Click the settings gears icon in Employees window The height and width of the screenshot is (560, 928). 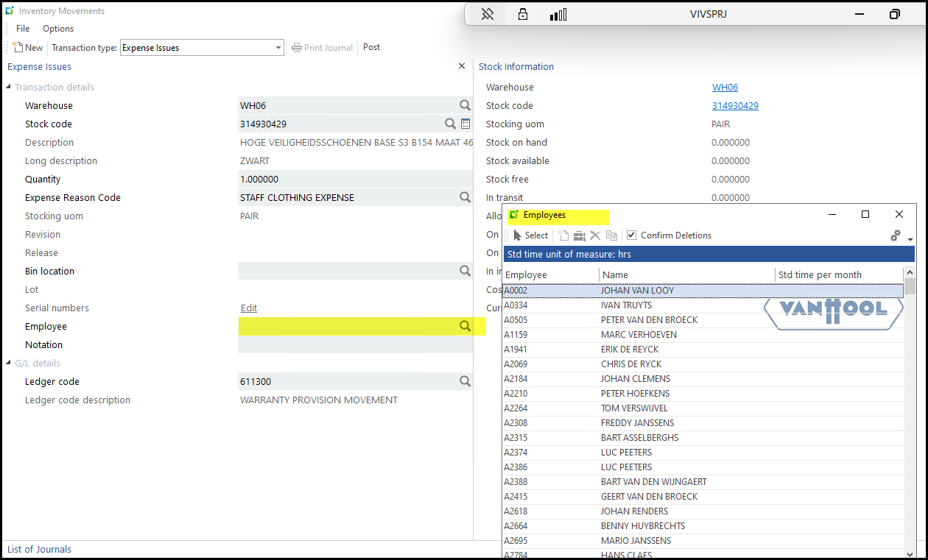point(896,235)
